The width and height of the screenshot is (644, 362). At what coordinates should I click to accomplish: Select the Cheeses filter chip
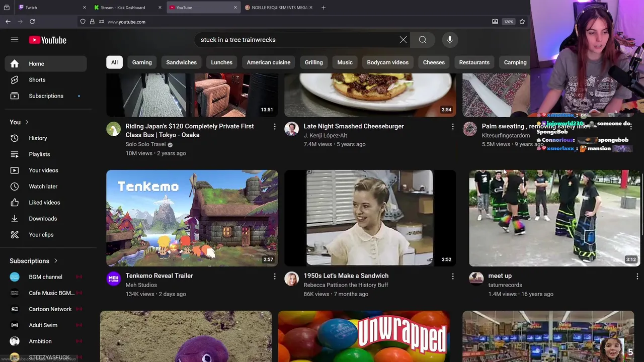click(434, 62)
